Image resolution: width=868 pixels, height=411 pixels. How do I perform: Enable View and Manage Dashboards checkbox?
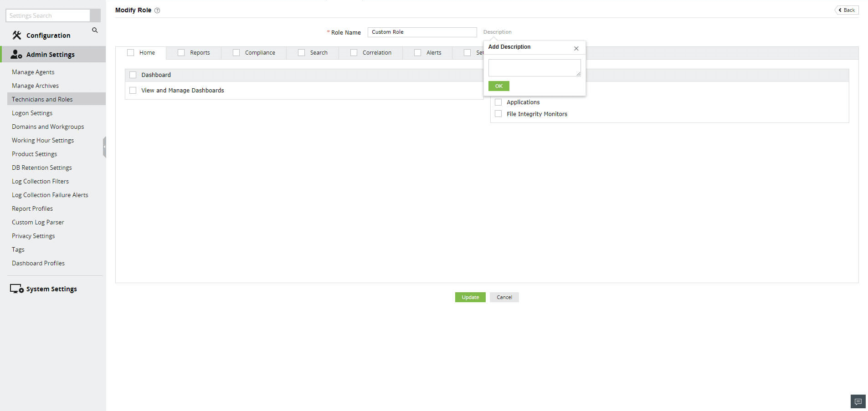(133, 91)
